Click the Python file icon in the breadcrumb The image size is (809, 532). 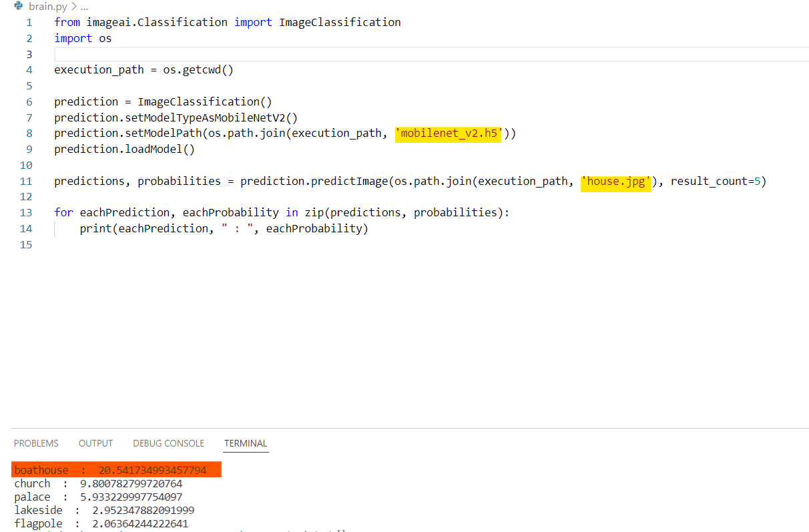(x=17, y=6)
